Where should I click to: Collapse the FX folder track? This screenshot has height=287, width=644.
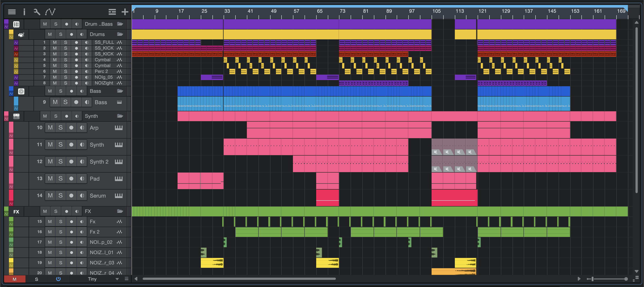[x=120, y=211]
